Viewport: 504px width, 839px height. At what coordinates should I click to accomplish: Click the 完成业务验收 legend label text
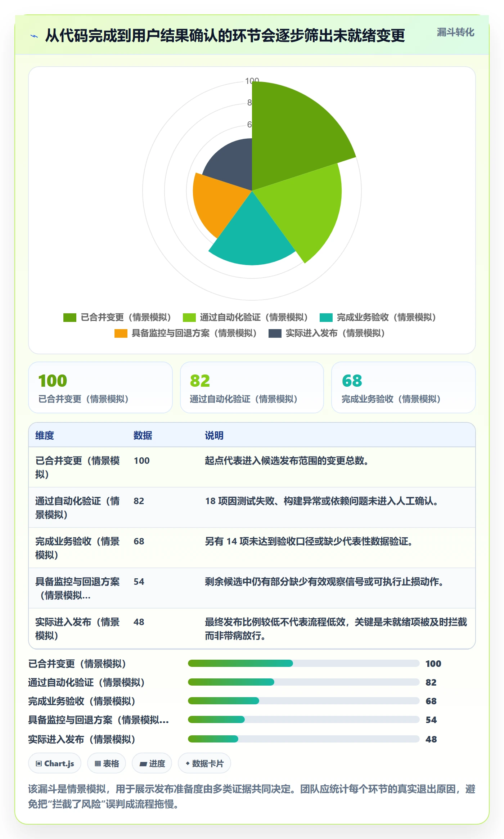coord(386,317)
